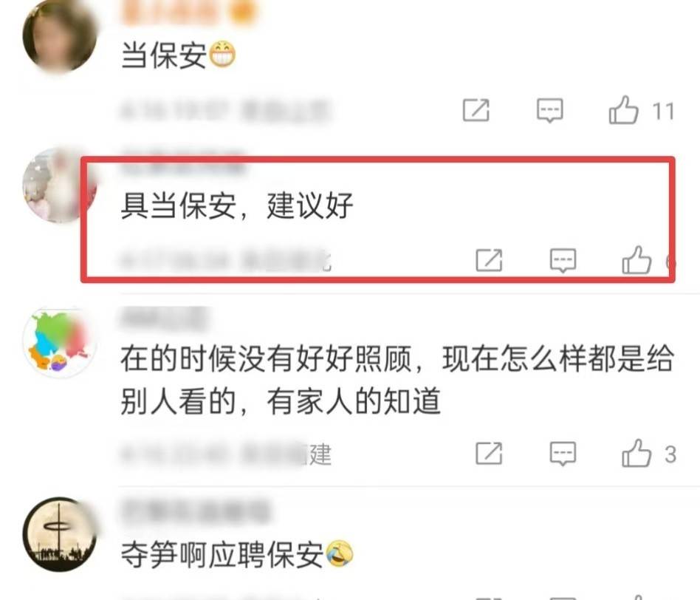Like the '当保安' comment with 11 likes
This screenshot has width=700, height=600.
pos(623,110)
